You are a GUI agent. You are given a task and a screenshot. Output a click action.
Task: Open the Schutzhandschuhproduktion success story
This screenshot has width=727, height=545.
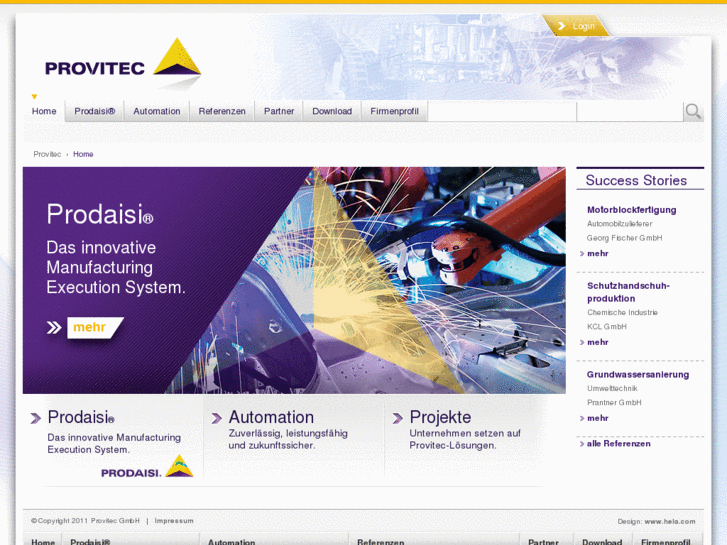(628, 292)
